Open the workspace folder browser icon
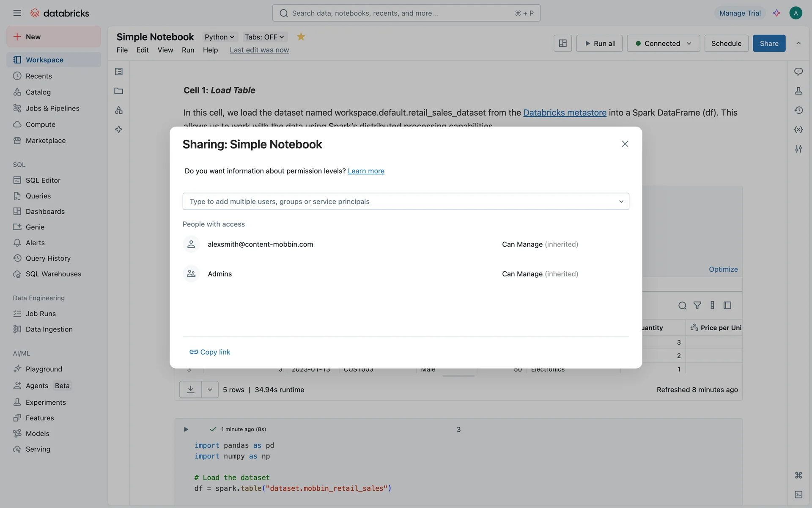Viewport: 812px width, 508px height. (x=119, y=91)
